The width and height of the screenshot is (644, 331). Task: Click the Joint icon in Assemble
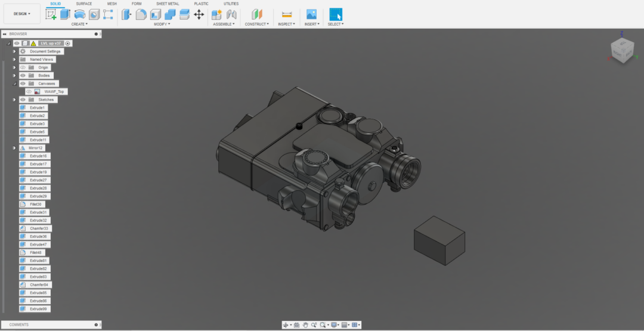pos(231,14)
